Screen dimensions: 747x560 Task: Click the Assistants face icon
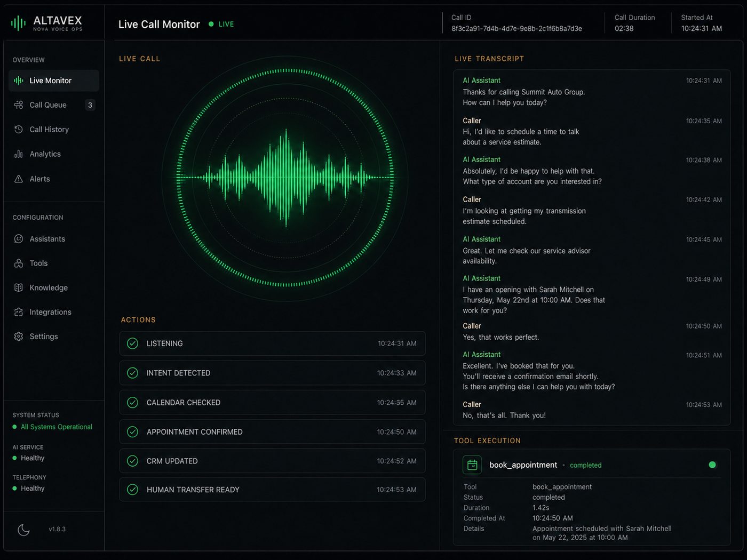(19, 239)
